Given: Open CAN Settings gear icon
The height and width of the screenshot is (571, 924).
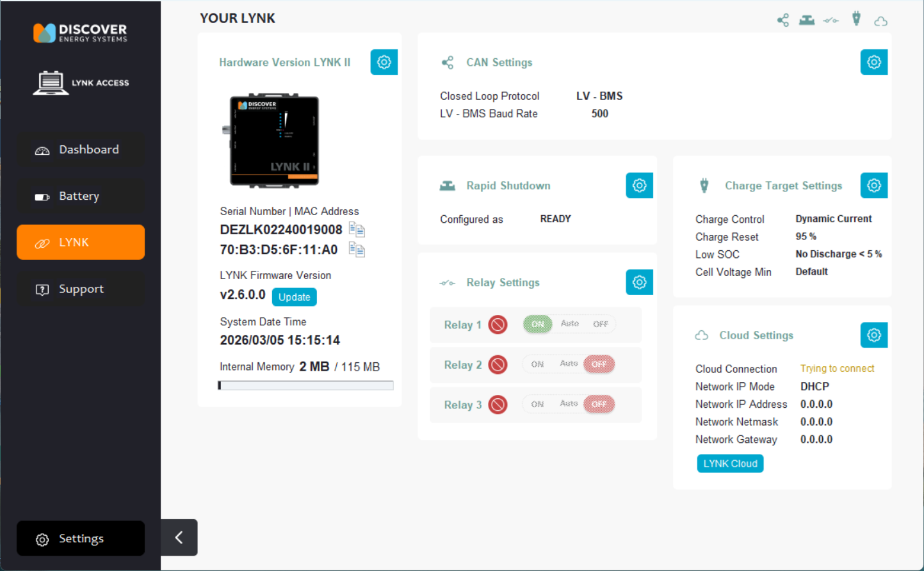Looking at the screenshot, I should [x=873, y=62].
